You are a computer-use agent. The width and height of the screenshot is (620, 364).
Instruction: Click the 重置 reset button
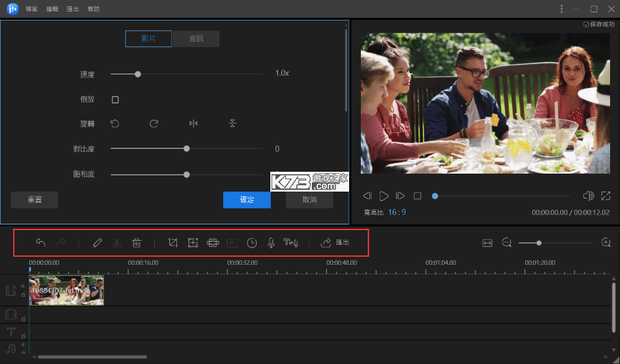pos(34,200)
